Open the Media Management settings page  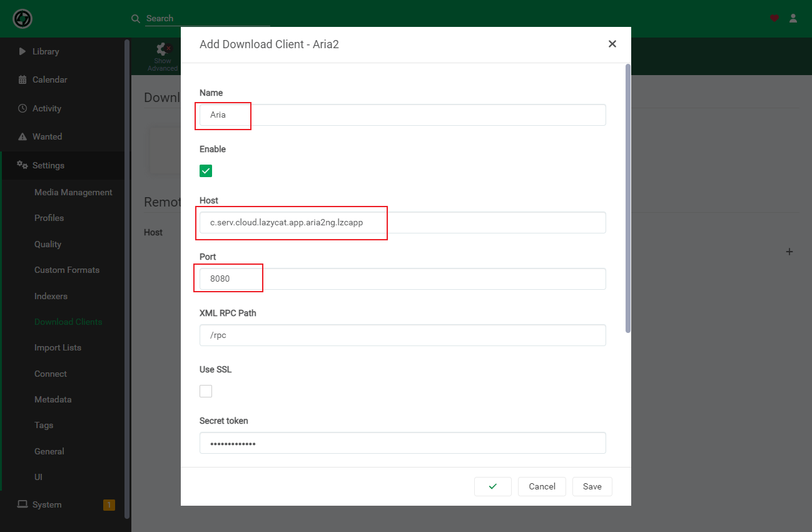pyautogui.click(x=73, y=192)
